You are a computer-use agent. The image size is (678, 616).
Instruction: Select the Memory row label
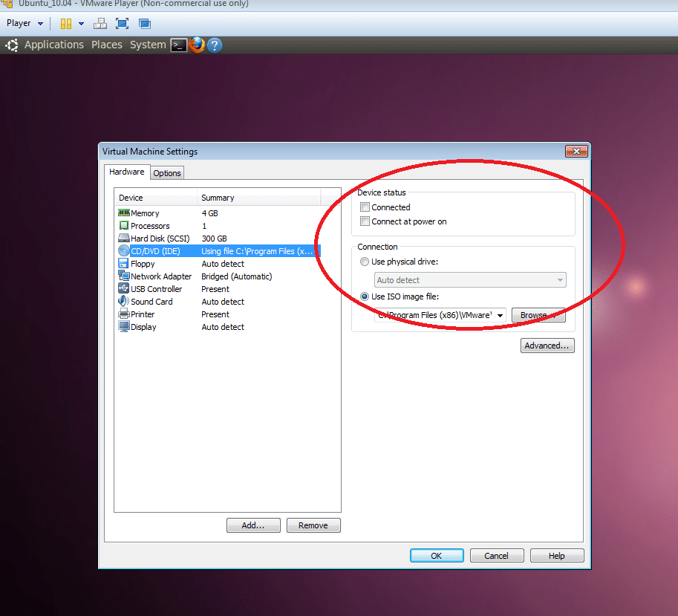coord(145,213)
